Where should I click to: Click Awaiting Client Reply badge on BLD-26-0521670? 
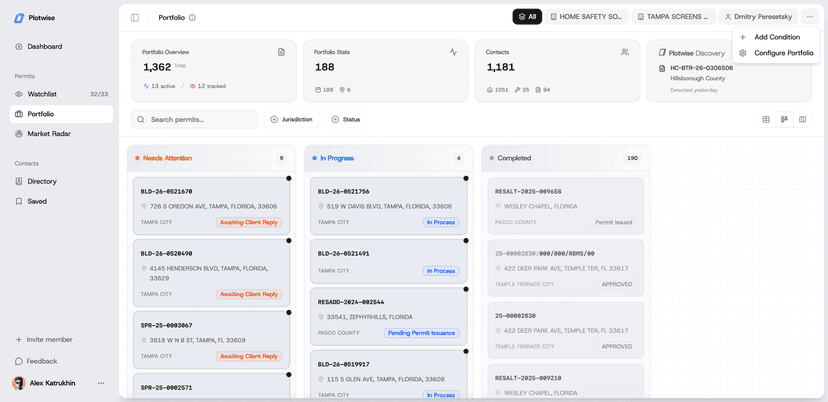[249, 222]
